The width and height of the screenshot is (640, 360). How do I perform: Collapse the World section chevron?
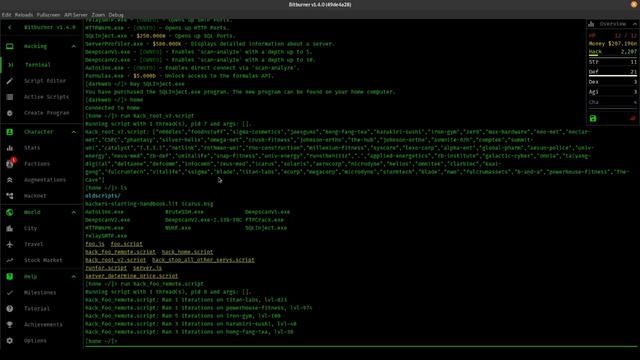pos(74,212)
